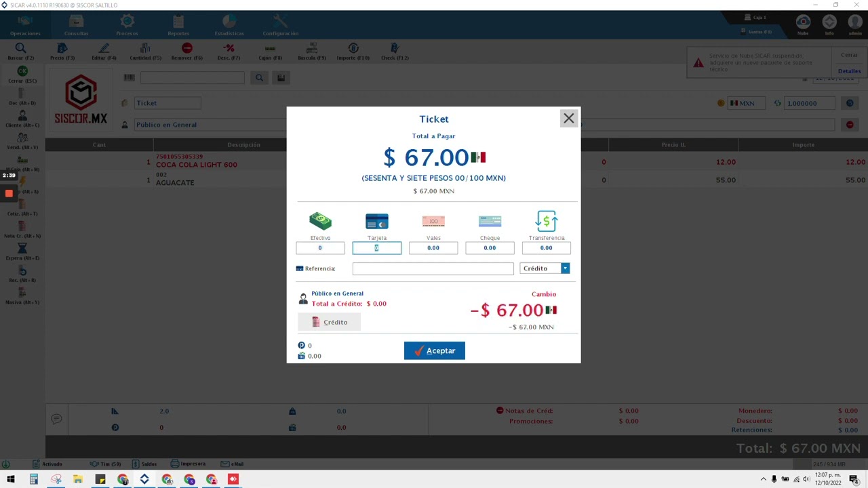This screenshot has height=488, width=868.
Task: Click the Báscula (F9) scale tool
Action: (312, 52)
